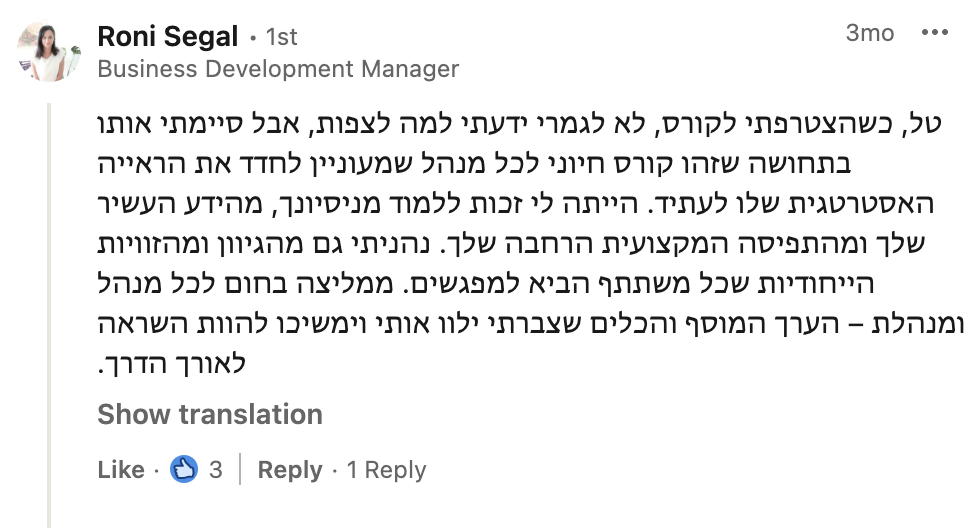Viewport: 973px width, 528px height.
Task: View the reactions count of 3
Action: point(216,470)
